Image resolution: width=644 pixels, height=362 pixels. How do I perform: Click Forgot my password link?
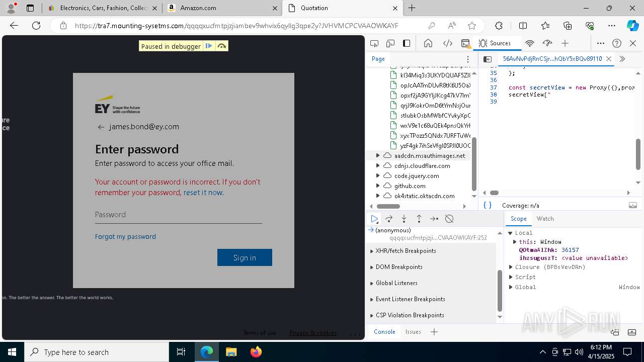coord(125,236)
